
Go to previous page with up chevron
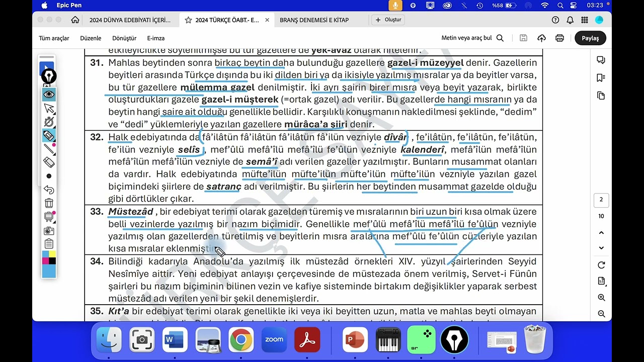(601, 233)
